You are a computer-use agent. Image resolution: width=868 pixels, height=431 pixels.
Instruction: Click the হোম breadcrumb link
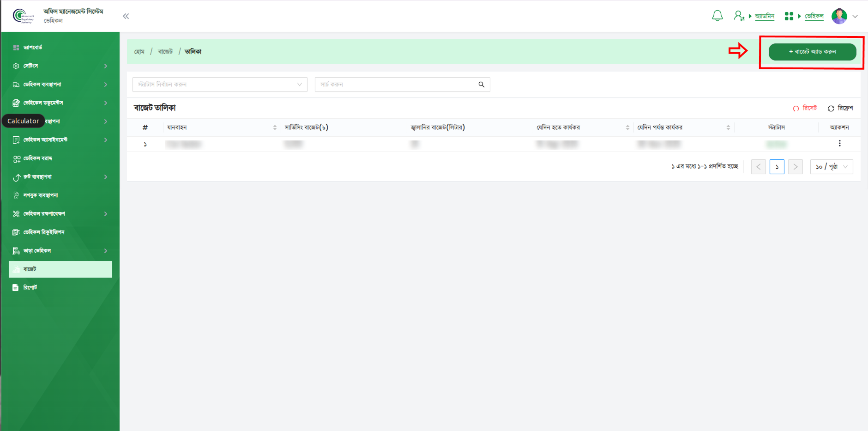[139, 52]
